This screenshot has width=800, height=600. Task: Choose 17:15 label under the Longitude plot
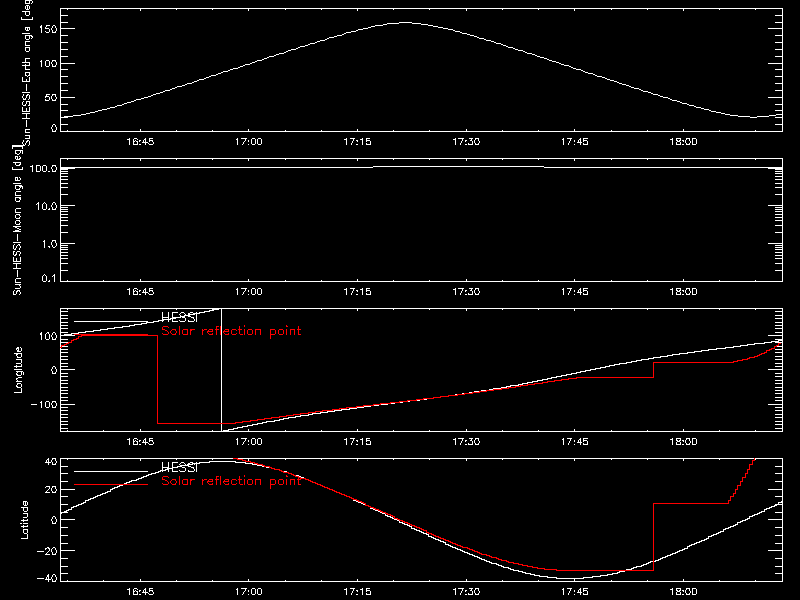(358, 442)
